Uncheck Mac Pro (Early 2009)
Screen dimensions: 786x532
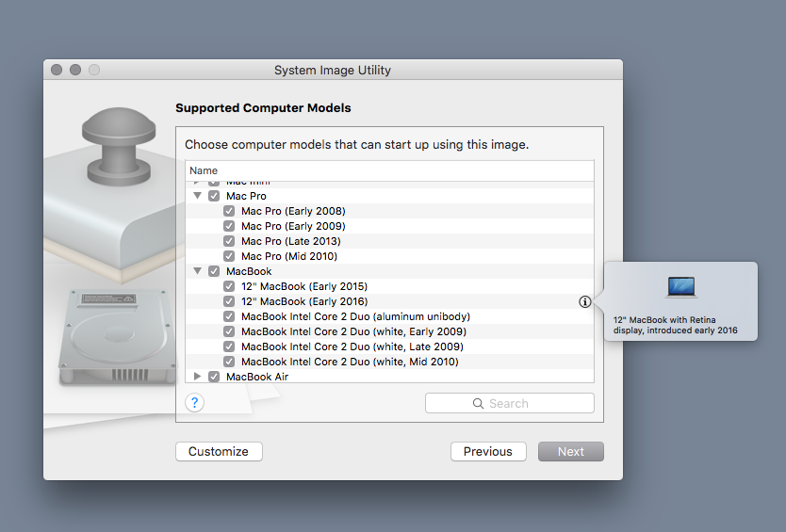pyautogui.click(x=229, y=226)
